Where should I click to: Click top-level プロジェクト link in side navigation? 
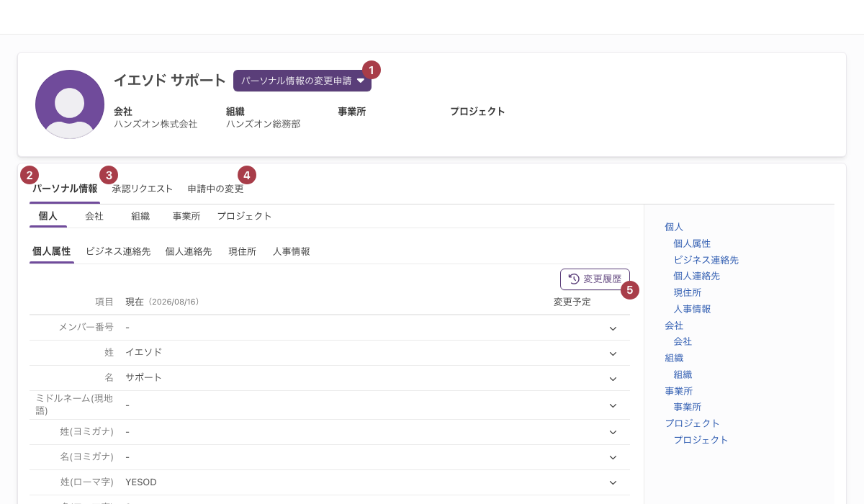pyautogui.click(x=692, y=423)
